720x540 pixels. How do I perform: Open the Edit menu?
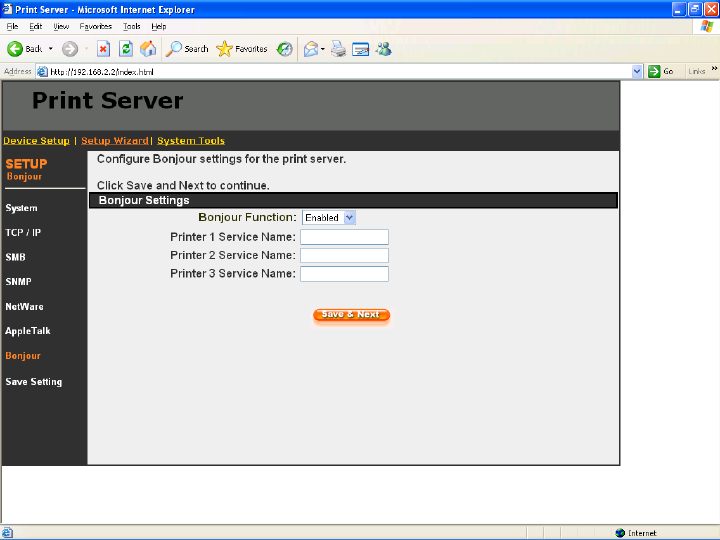(x=35, y=26)
